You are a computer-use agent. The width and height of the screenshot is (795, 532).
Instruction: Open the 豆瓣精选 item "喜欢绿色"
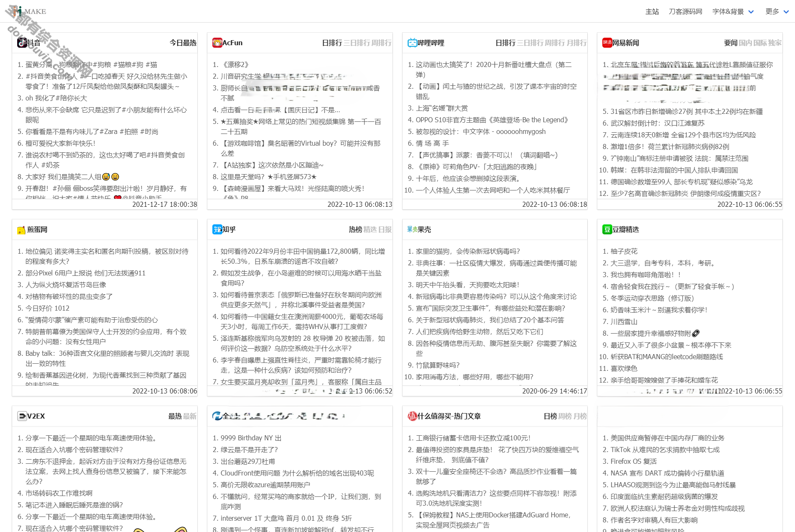pos(624,368)
